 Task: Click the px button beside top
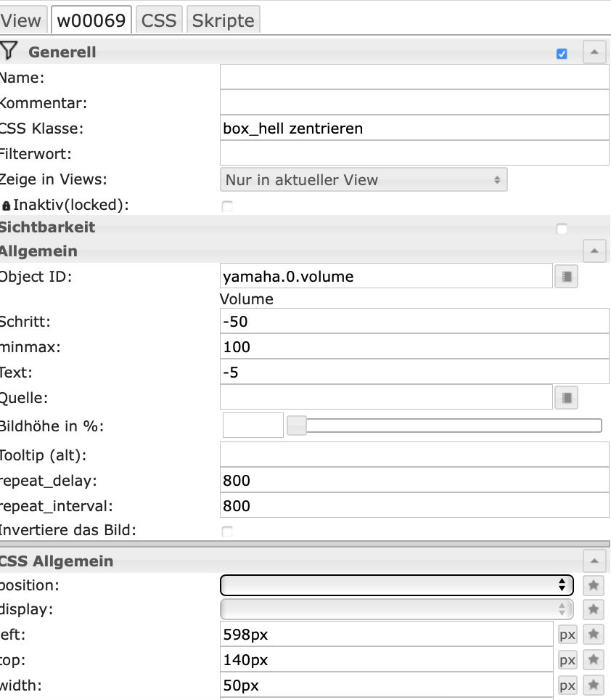567,660
